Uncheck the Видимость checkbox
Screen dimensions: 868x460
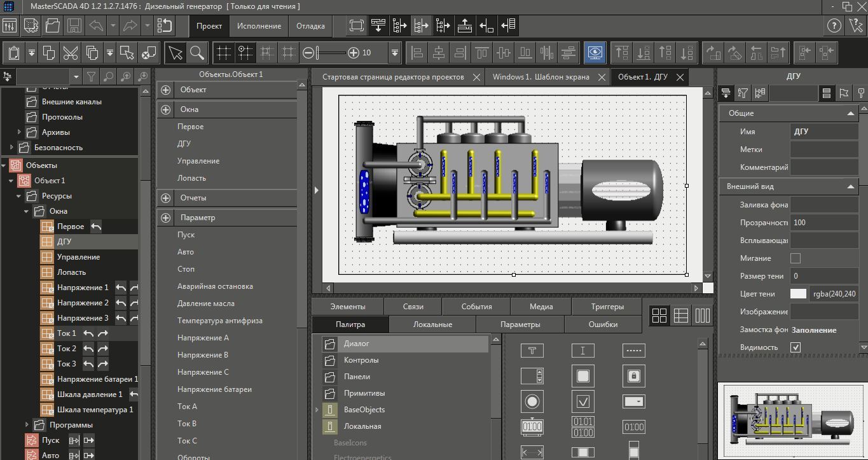tap(795, 347)
